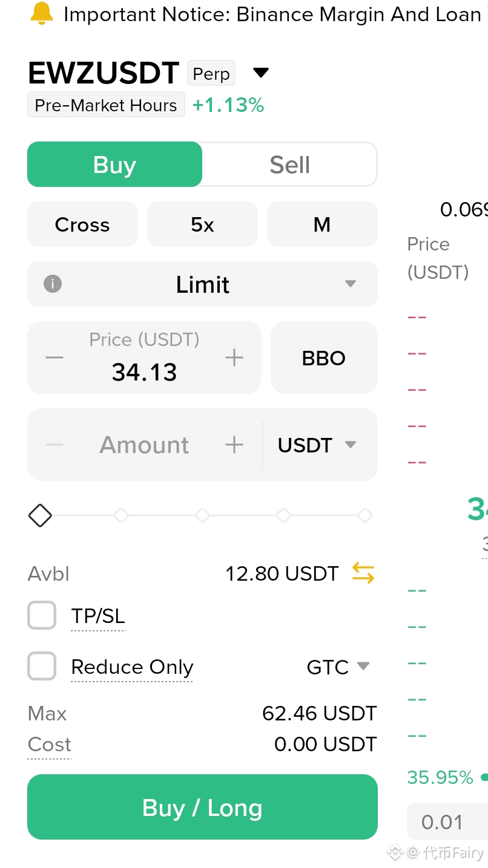This screenshot has width=488, height=868.
Task: Check the Reduce Only box
Action: (42, 667)
